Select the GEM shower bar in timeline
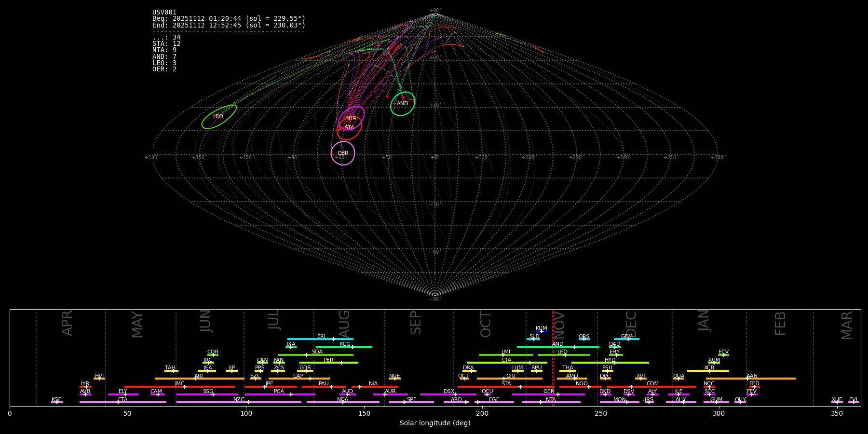868x434 pixels. pyautogui.click(x=626, y=339)
